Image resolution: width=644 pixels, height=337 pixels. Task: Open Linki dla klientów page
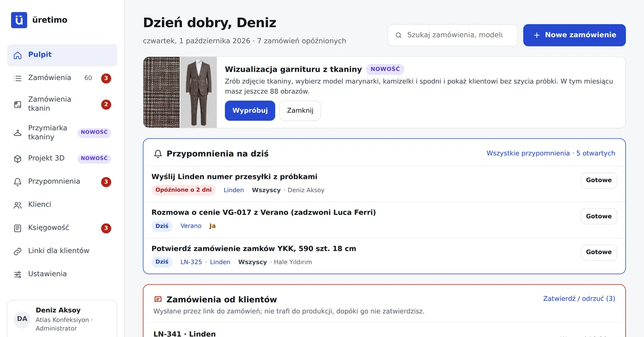62,251
